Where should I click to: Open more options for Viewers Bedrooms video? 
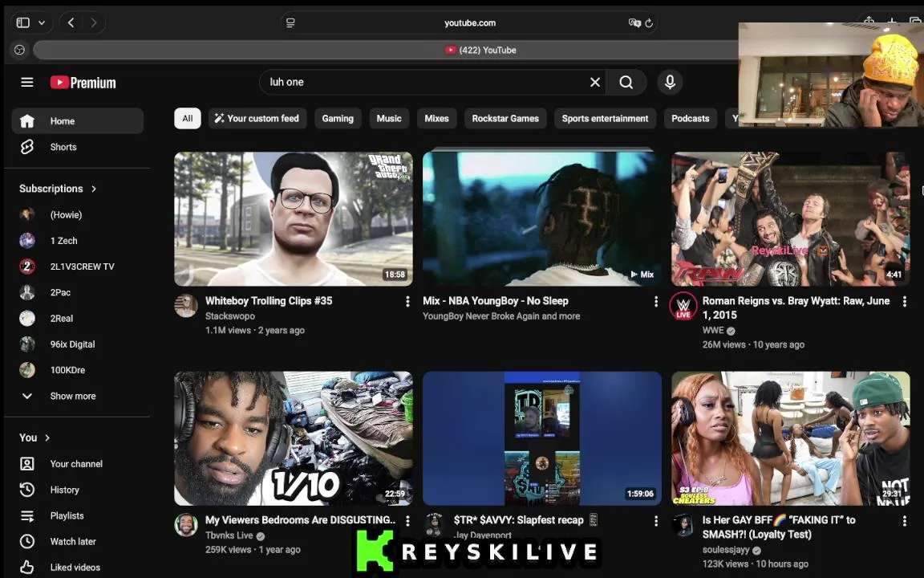point(407,521)
